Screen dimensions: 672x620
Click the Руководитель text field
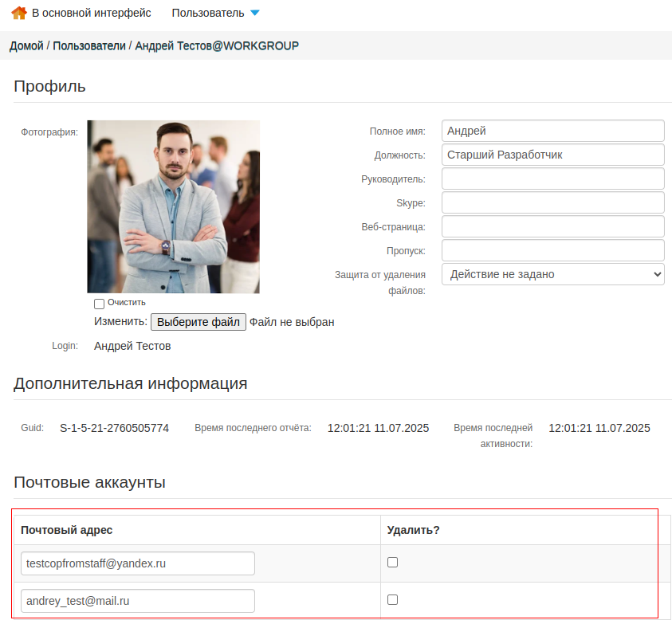pos(552,179)
